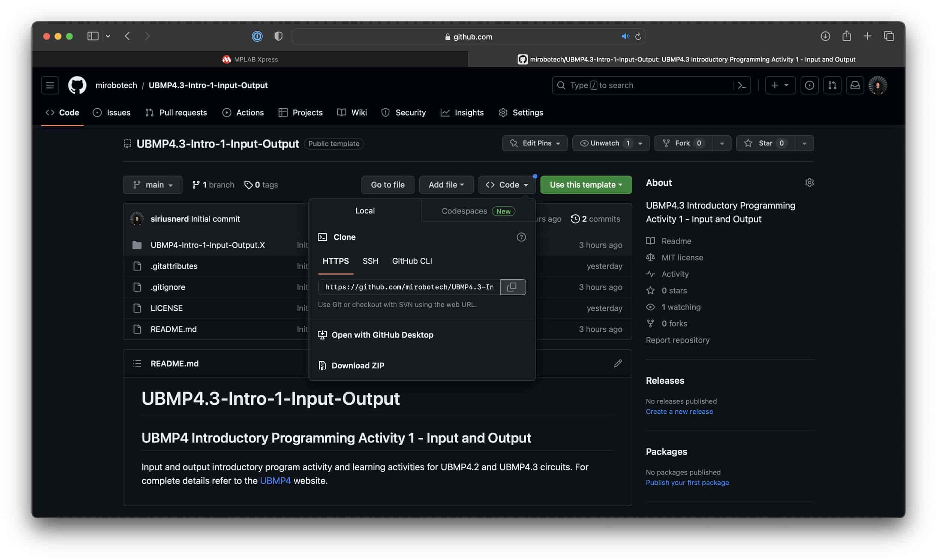Select the SSH clone option
Image resolution: width=937 pixels, height=560 pixels.
pyautogui.click(x=370, y=261)
